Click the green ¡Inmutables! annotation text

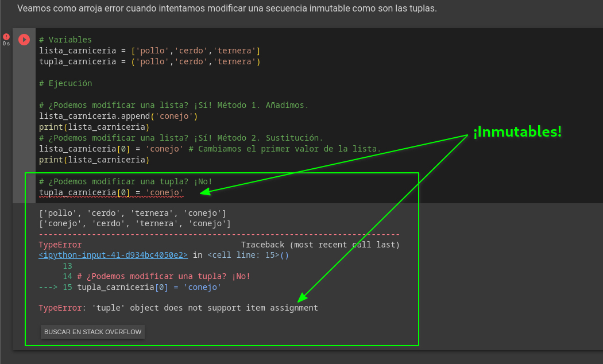(516, 131)
